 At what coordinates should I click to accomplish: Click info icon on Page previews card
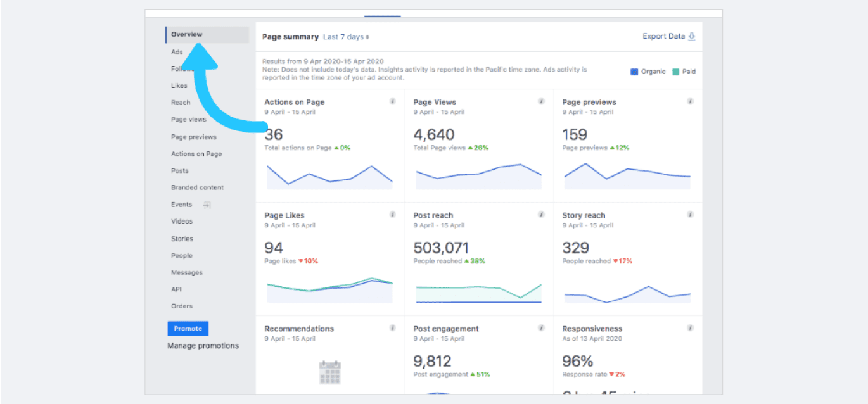point(691,101)
